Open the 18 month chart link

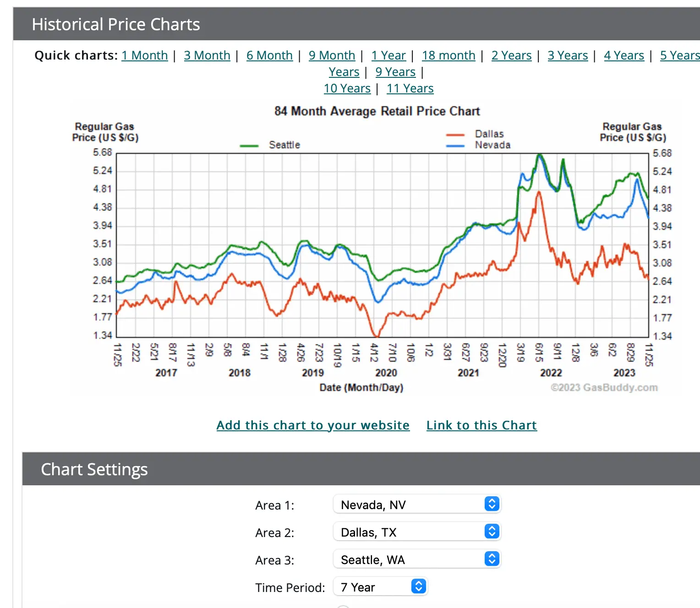[448, 55]
